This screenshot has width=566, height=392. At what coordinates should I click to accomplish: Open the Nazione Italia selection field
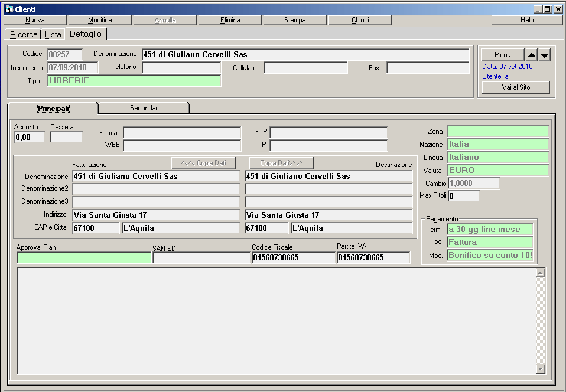click(x=498, y=145)
